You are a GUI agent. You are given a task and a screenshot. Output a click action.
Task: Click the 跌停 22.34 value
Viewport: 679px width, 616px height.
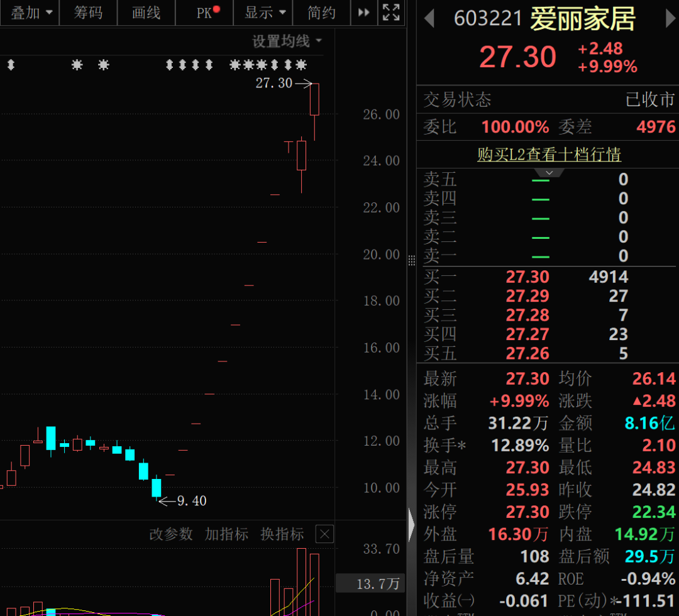pos(654,512)
